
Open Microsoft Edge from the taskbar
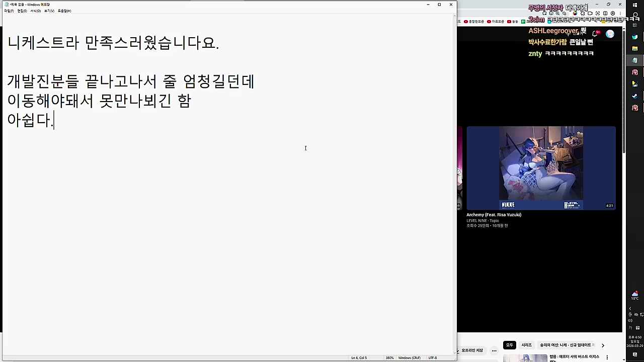635,37
